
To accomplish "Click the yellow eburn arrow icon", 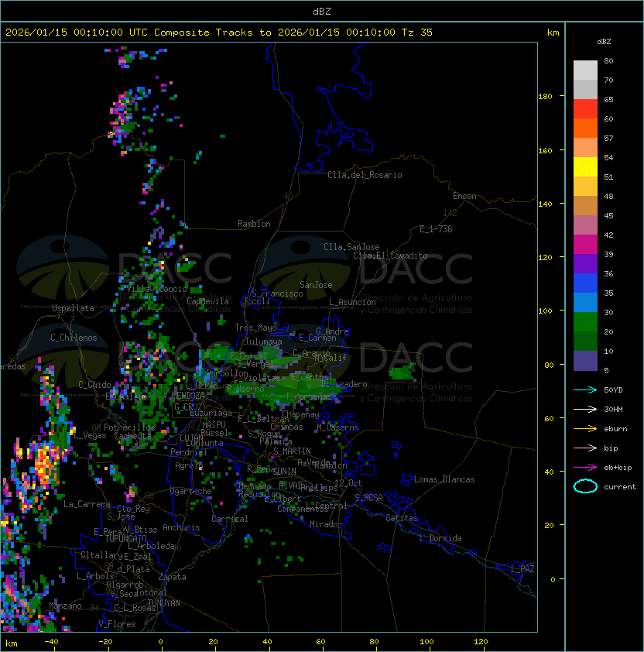I will (585, 429).
